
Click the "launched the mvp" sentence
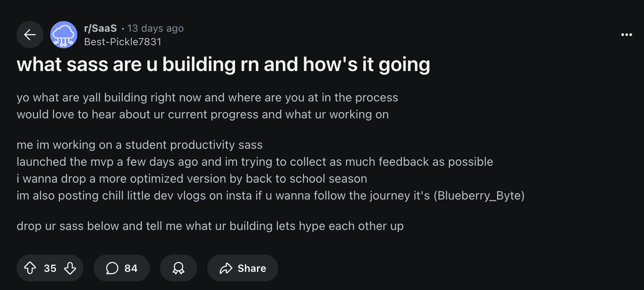pos(255,162)
